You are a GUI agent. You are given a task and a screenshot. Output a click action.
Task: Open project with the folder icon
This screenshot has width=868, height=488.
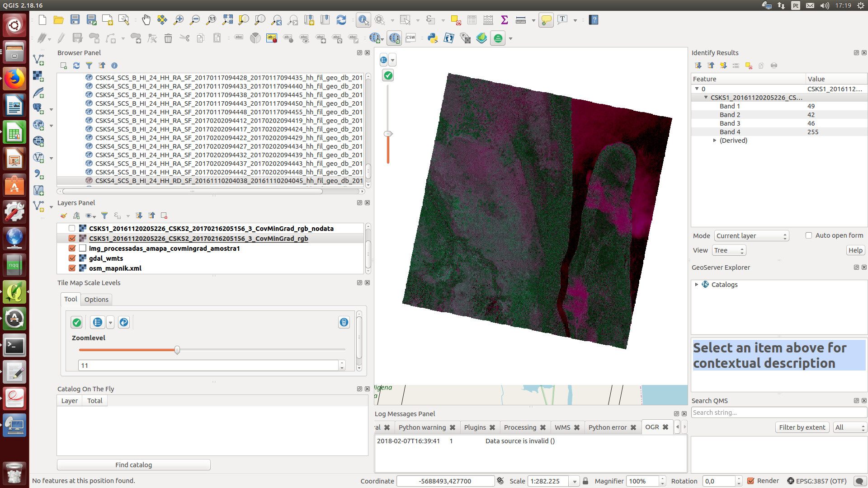pos(58,20)
